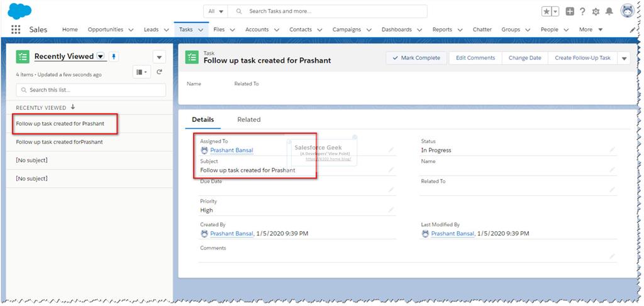The height and width of the screenshot is (306, 644).
Task: Click the Task record header icon
Action: tap(192, 57)
